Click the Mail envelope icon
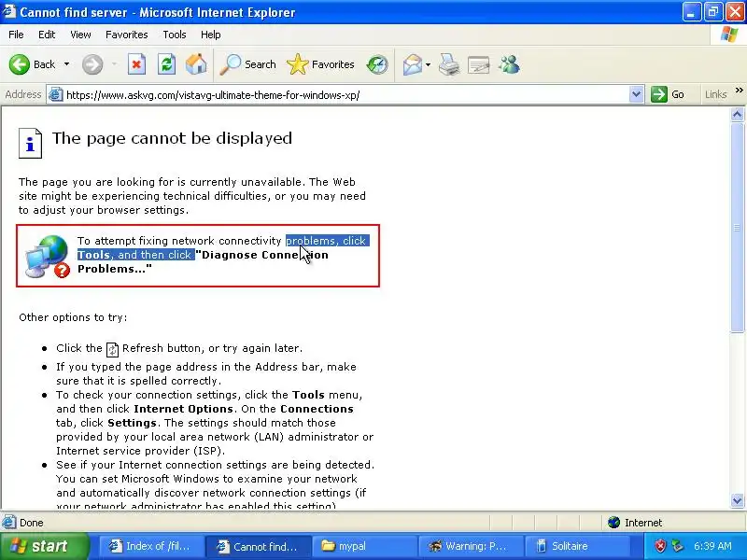The height and width of the screenshot is (560, 747). 413,64
